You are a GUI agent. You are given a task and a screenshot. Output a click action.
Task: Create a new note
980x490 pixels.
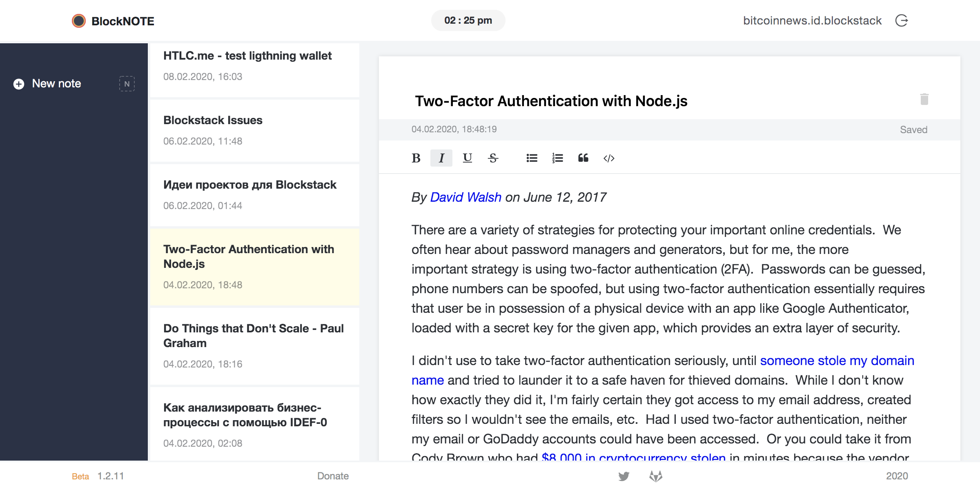point(56,84)
